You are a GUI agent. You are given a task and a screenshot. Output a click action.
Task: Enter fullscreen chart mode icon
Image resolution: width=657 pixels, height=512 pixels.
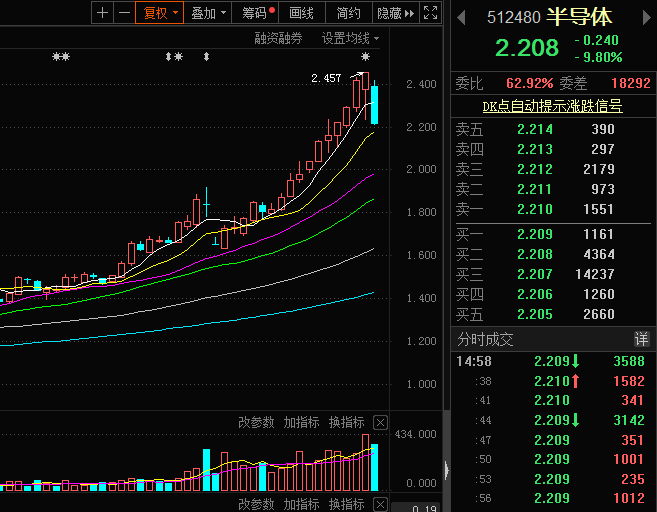point(430,13)
